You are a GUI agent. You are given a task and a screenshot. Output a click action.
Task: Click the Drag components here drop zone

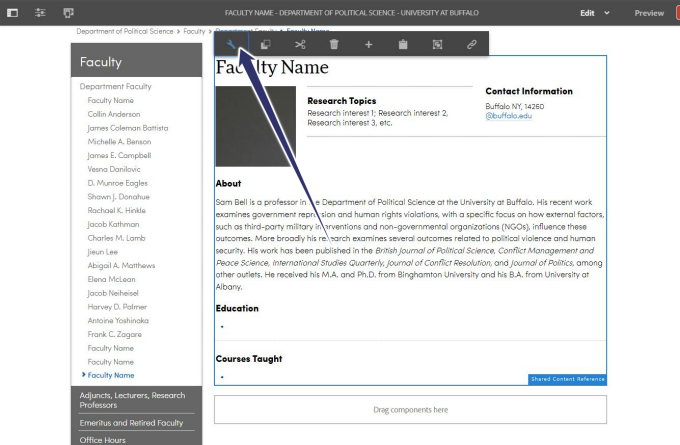[410, 410]
